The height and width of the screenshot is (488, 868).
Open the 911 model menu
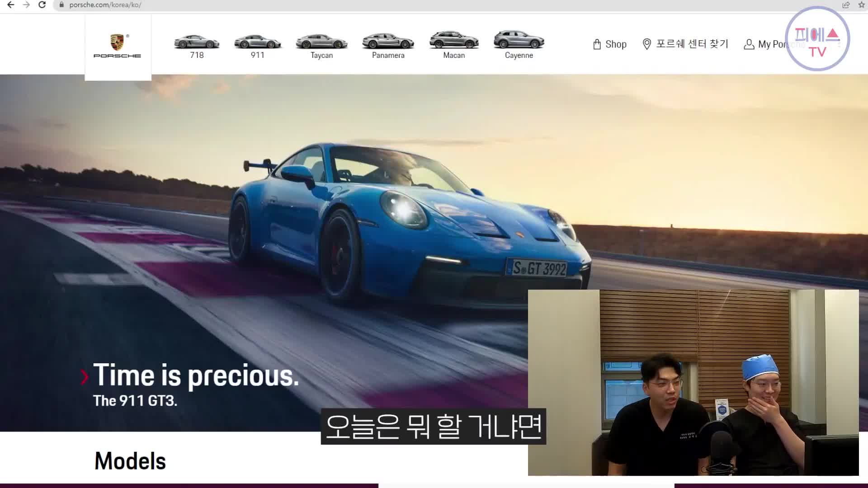click(x=258, y=46)
